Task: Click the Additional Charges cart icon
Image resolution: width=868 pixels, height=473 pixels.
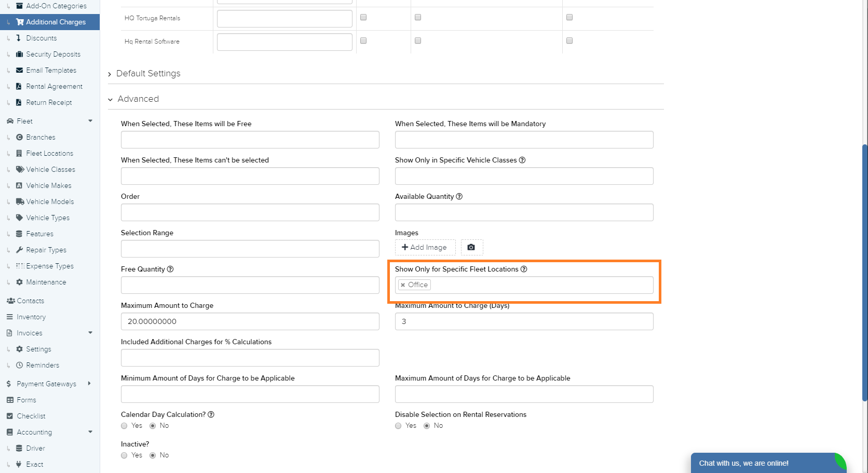Action: (20, 22)
